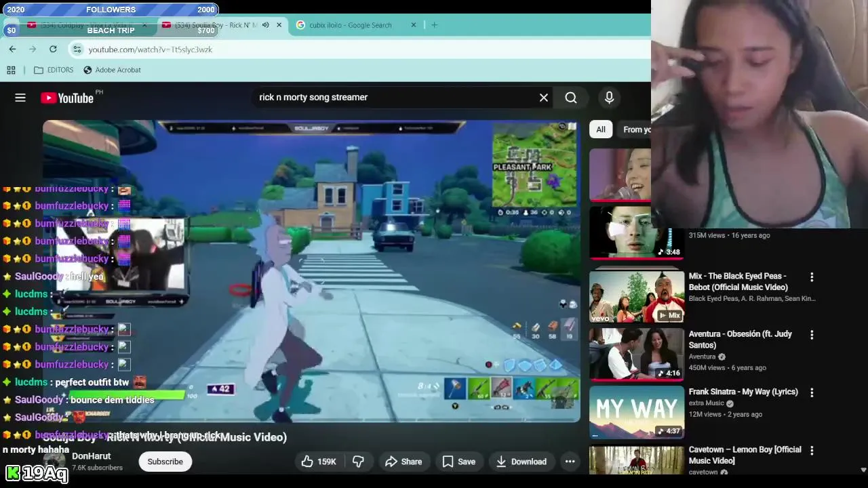Open the MY WAY 4:37 thumbnail
Viewport: 868px width, 488px height.
(x=637, y=412)
